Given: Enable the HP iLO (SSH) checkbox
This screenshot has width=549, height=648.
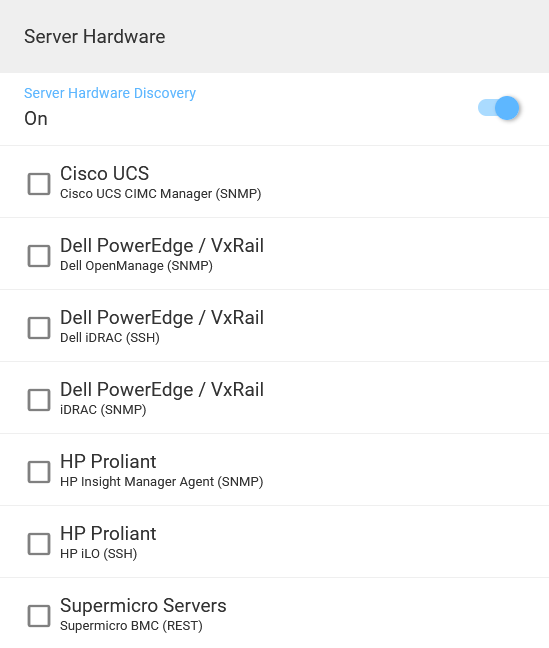Looking at the screenshot, I should point(39,543).
